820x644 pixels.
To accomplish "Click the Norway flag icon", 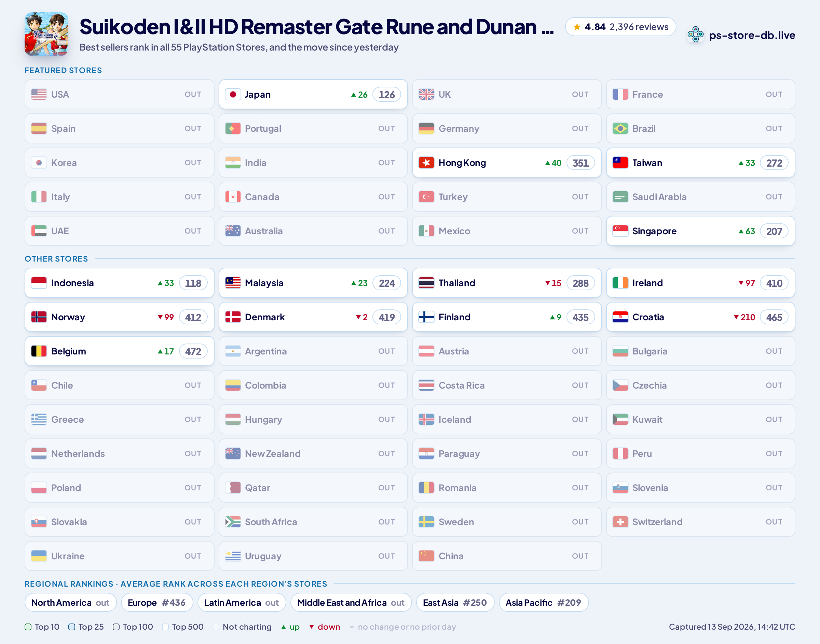I will [39, 317].
